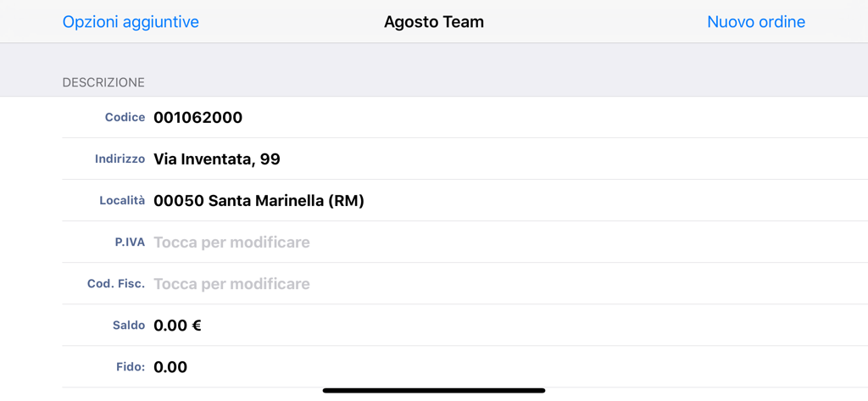Click the Codice field label

point(125,118)
